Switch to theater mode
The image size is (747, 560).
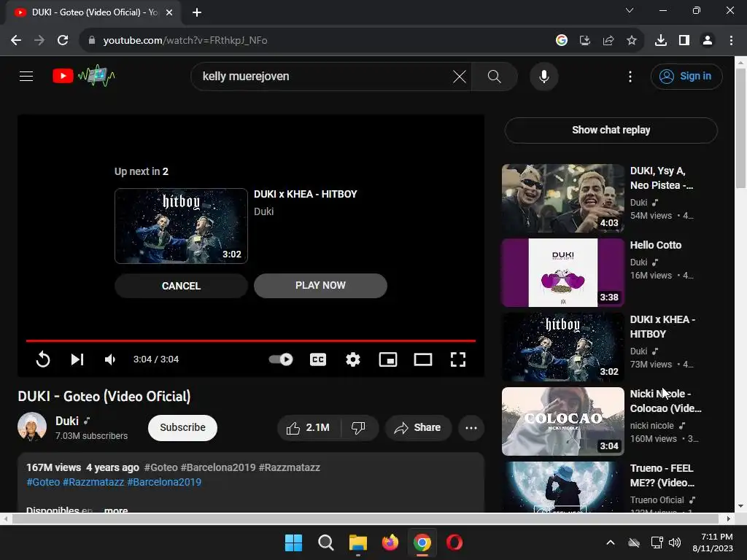point(422,359)
